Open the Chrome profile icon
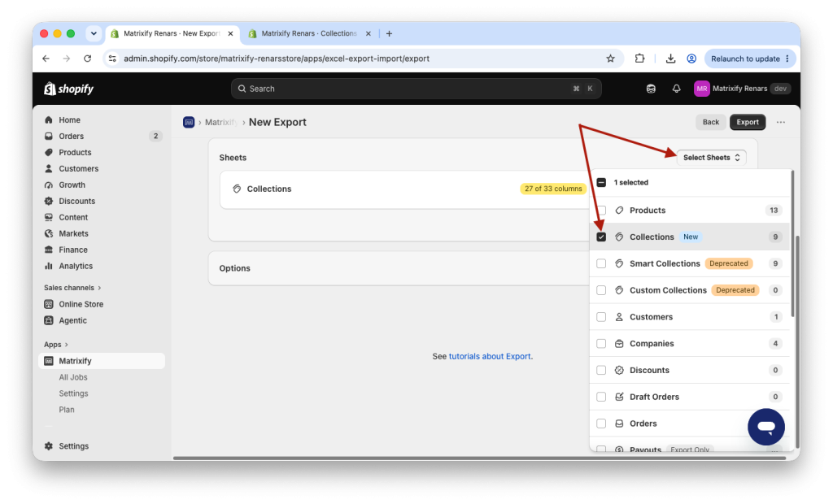This screenshot has width=833, height=504. point(691,59)
